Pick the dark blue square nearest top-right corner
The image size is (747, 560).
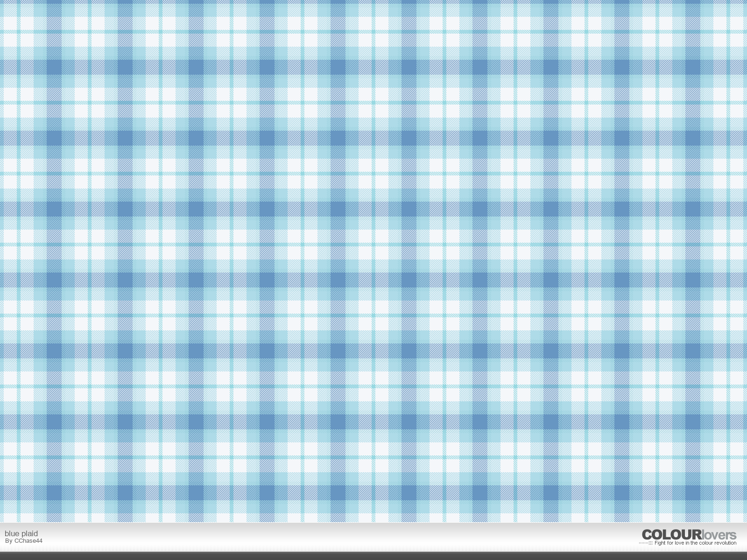click(x=692, y=67)
